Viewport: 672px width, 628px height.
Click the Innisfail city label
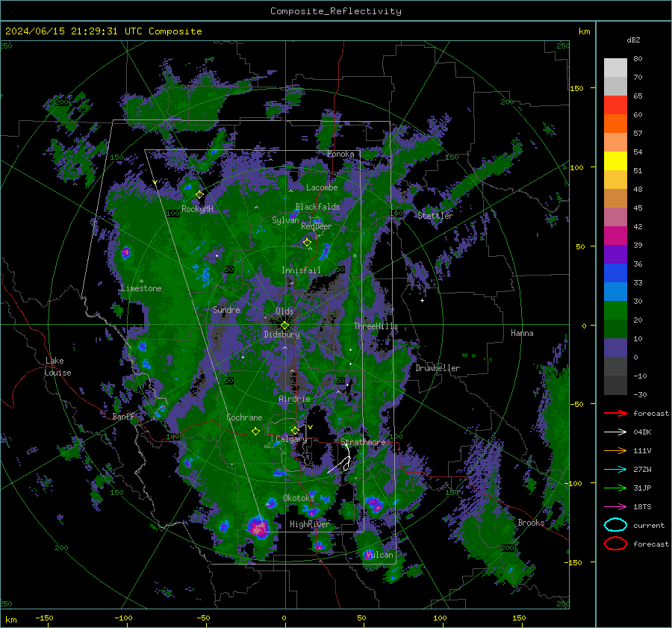click(x=301, y=270)
